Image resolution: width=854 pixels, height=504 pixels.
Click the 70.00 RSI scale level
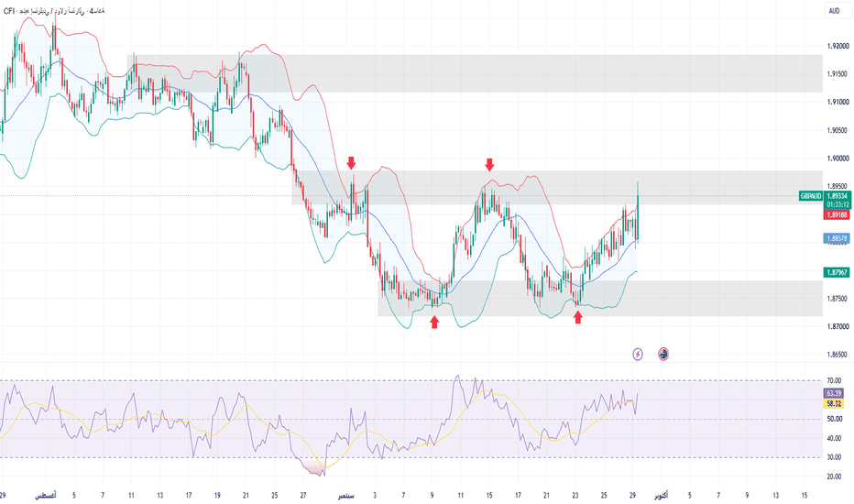(x=834, y=381)
